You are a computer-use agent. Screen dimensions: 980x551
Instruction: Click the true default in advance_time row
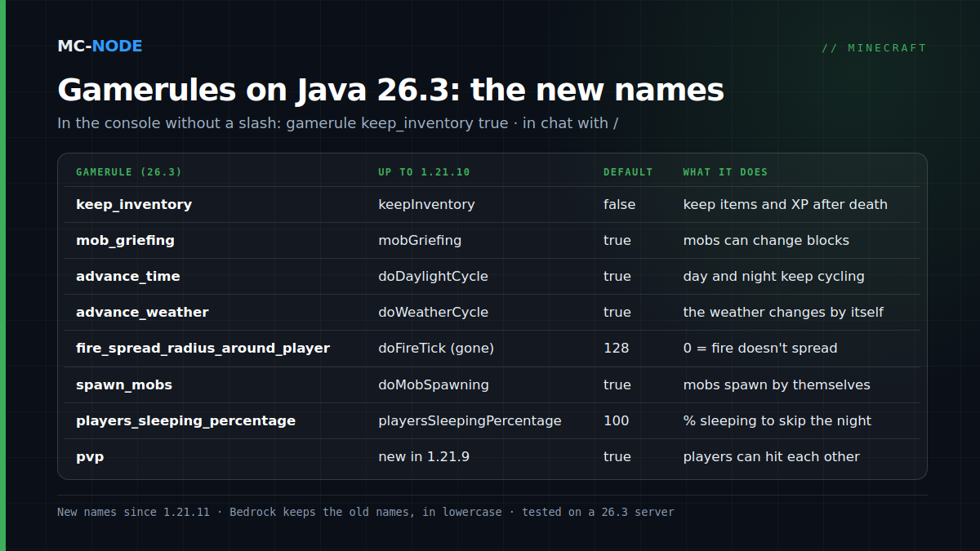pyautogui.click(x=617, y=276)
